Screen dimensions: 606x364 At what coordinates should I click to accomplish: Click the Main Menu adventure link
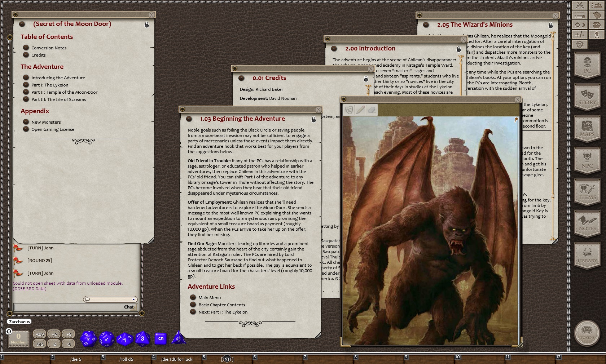click(209, 298)
